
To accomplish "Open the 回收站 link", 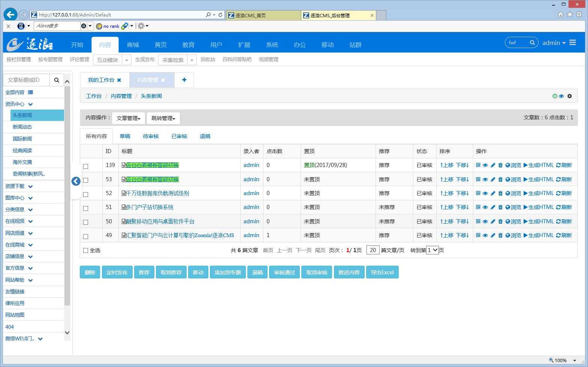I will point(208,59).
